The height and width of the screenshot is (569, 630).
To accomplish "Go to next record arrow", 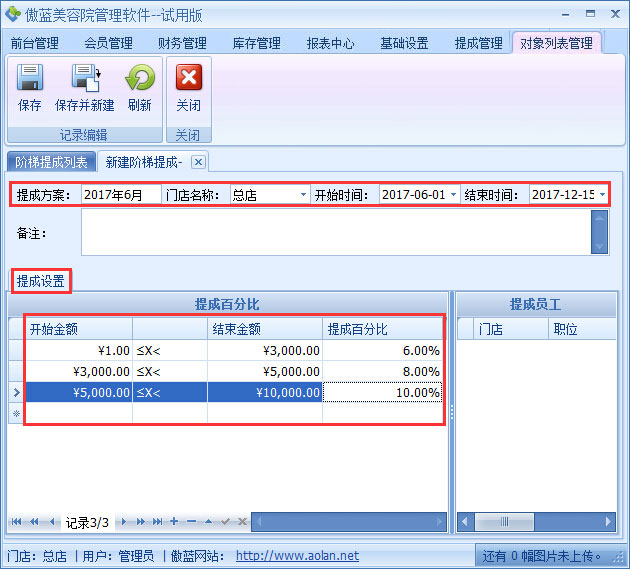I will point(124,522).
